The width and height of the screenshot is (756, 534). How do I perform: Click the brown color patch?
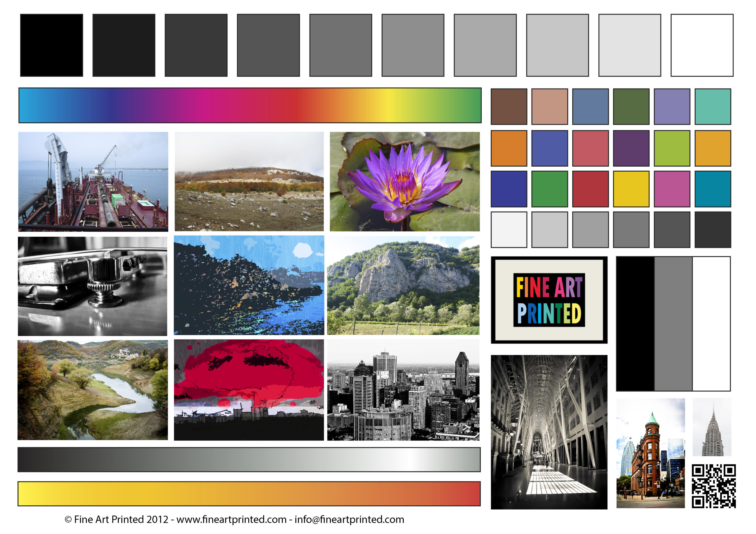pos(509,106)
